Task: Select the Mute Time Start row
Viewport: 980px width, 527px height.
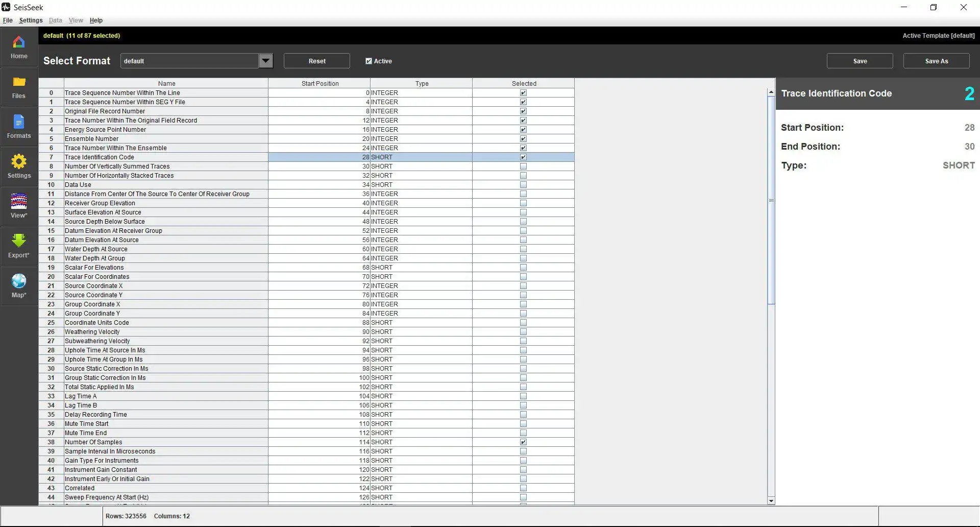Action: 307,424
